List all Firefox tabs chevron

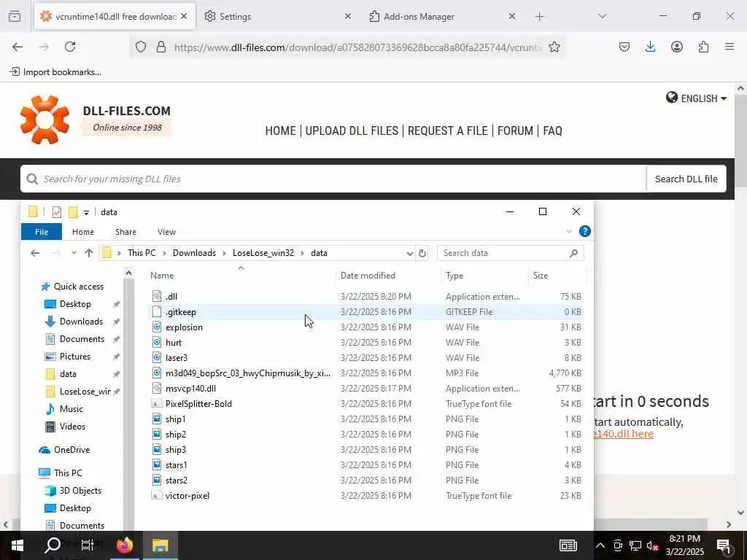(602, 16)
